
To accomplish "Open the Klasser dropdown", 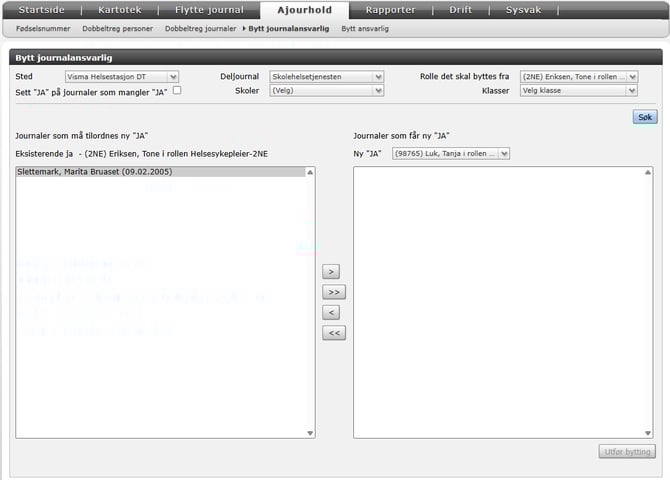I will (578, 91).
